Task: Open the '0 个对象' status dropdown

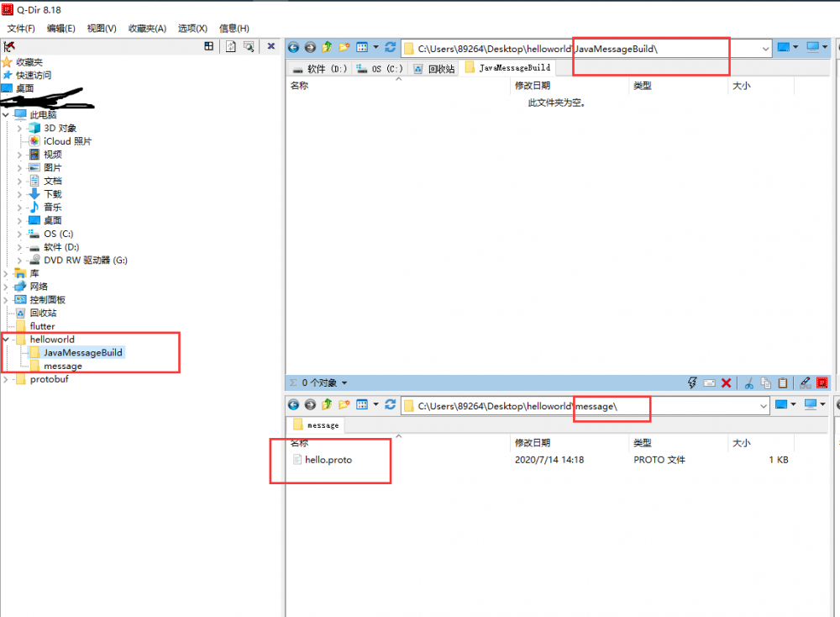Action: 344,382
